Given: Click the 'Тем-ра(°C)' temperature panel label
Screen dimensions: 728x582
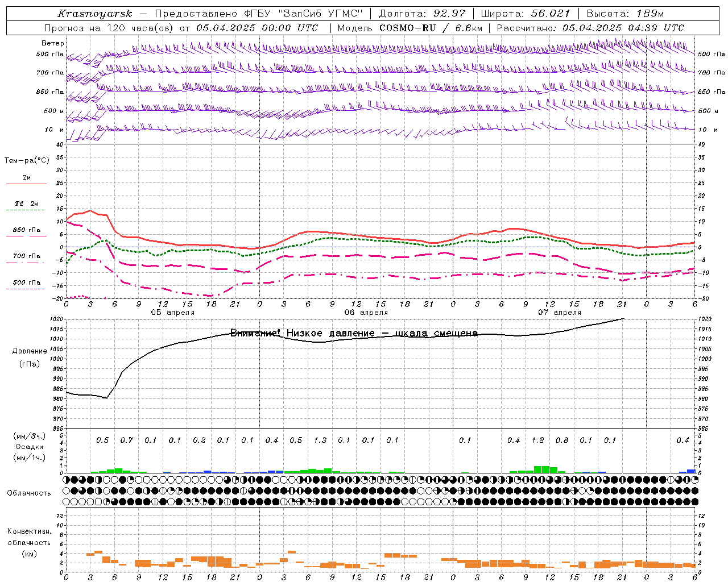Looking at the screenshot, I should click(x=27, y=161).
